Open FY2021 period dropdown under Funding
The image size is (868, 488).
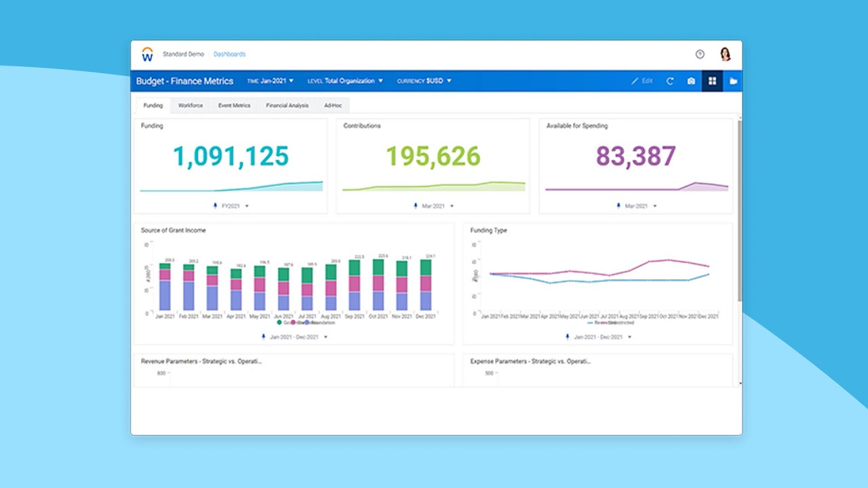click(x=235, y=205)
